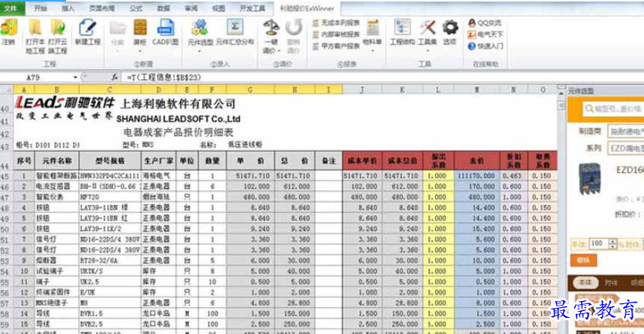Image resolution: width=644 pixels, height=334 pixels.
Task: Open the 制造商 manufacturer combo box
Action: tap(626, 131)
